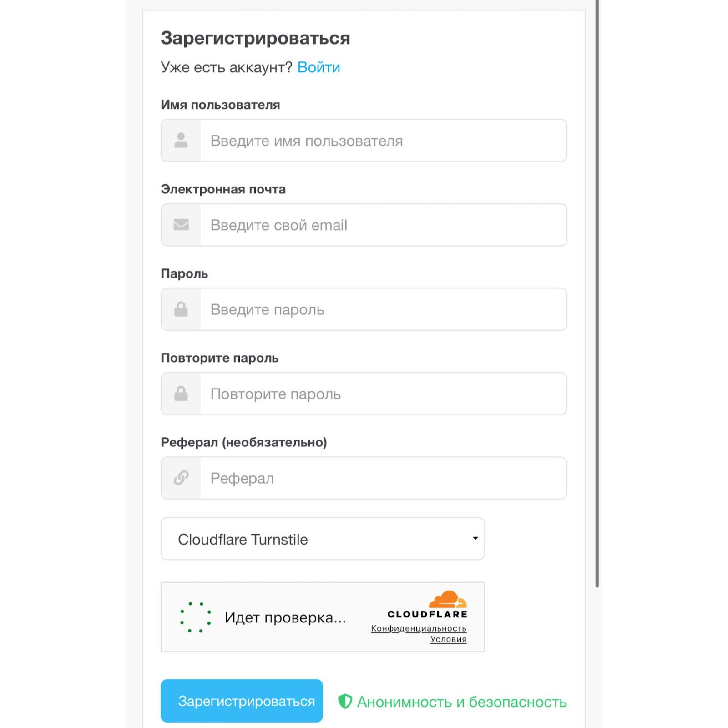Image resolution: width=728 pixels, height=728 pixels.
Task: Focus the Реферал input field
Action: click(x=384, y=478)
